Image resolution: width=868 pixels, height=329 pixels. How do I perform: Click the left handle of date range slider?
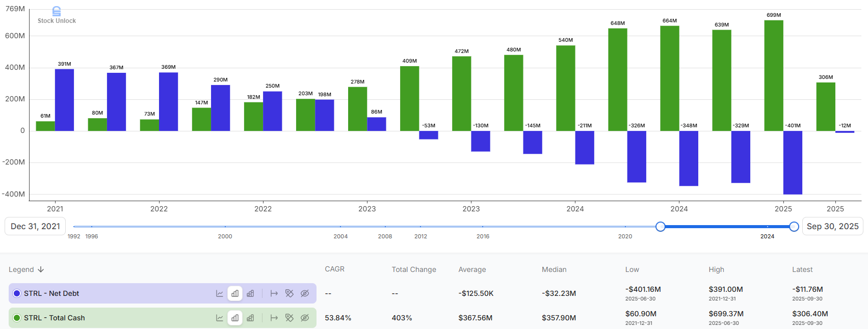click(x=661, y=227)
